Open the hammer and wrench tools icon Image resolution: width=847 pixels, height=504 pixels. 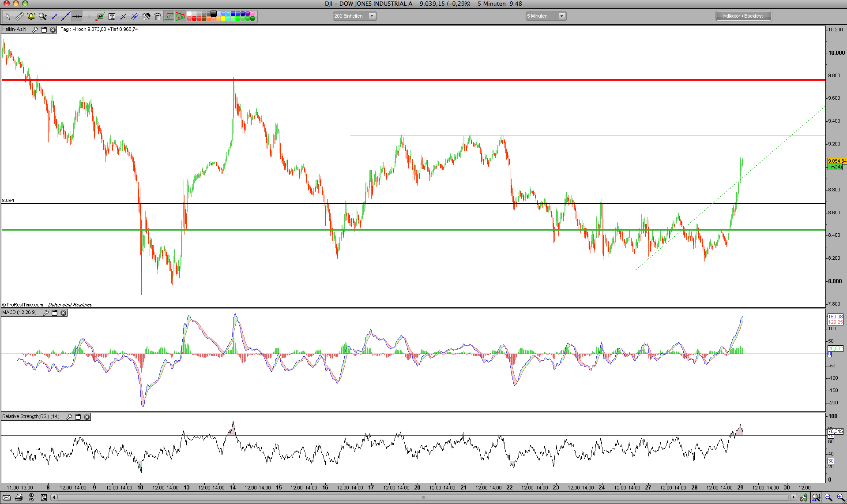(x=146, y=17)
